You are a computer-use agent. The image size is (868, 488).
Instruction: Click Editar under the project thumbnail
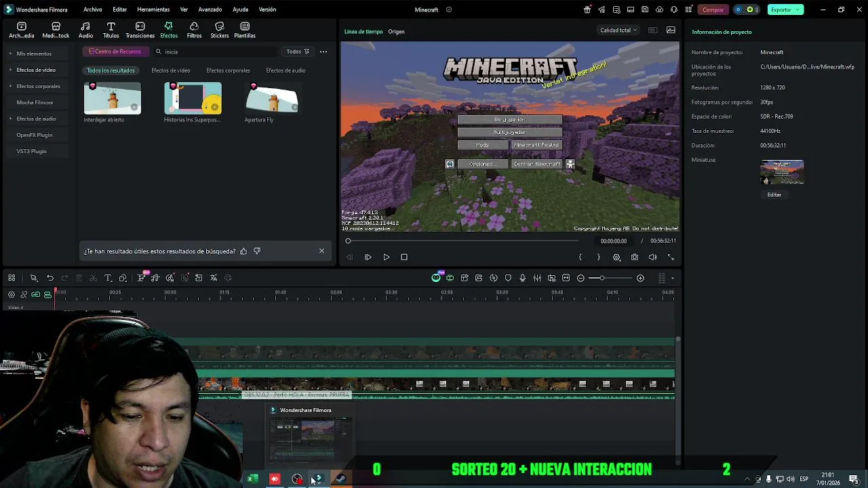(774, 195)
